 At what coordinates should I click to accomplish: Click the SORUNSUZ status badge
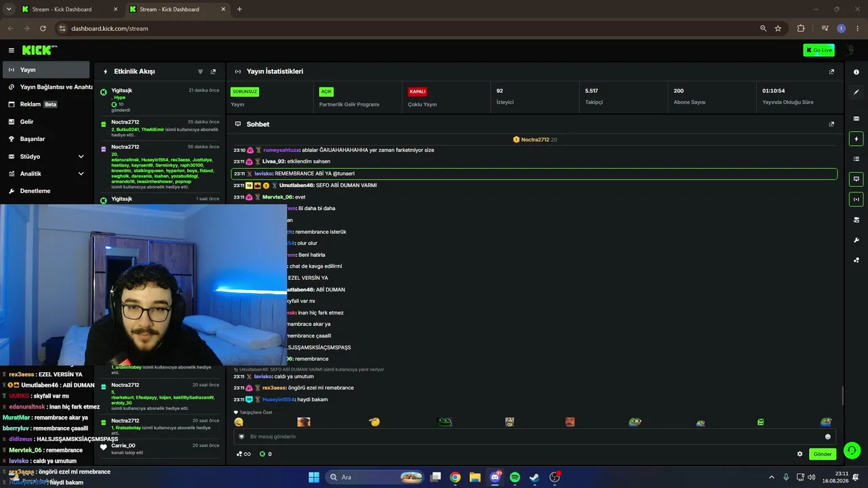click(x=245, y=91)
